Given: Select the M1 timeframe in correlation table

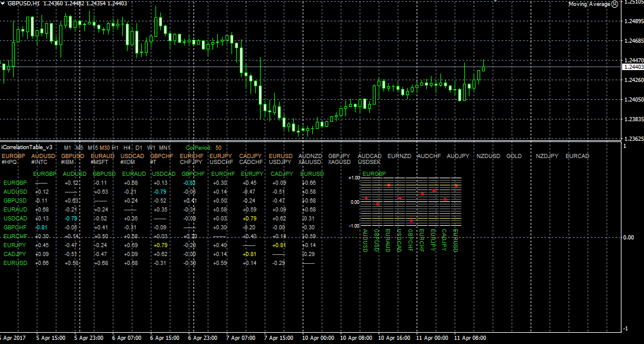Looking at the screenshot, I should click(68, 147).
